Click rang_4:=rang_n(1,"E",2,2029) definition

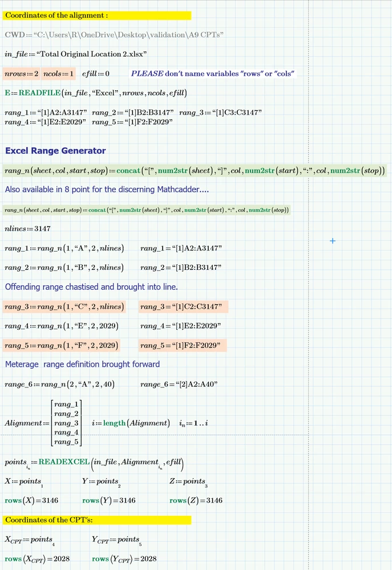point(62,326)
